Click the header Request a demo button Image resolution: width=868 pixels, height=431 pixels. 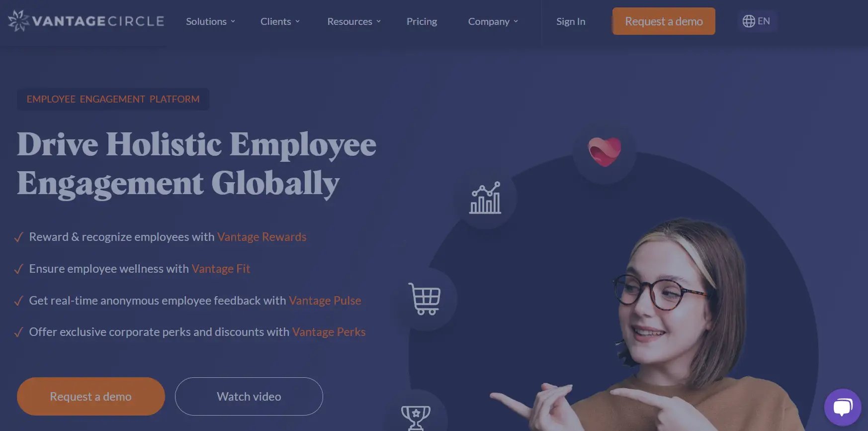tap(664, 21)
